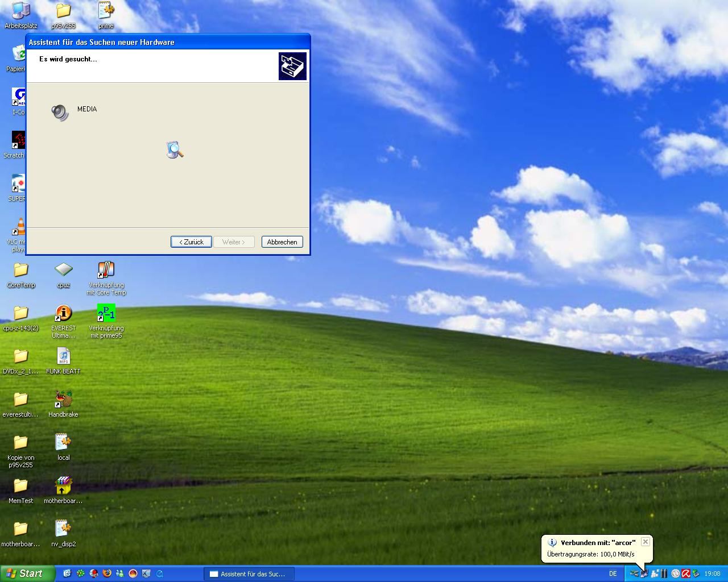Open the Start menu
Viewport: 728px width, 582px height.
[28, 573]
